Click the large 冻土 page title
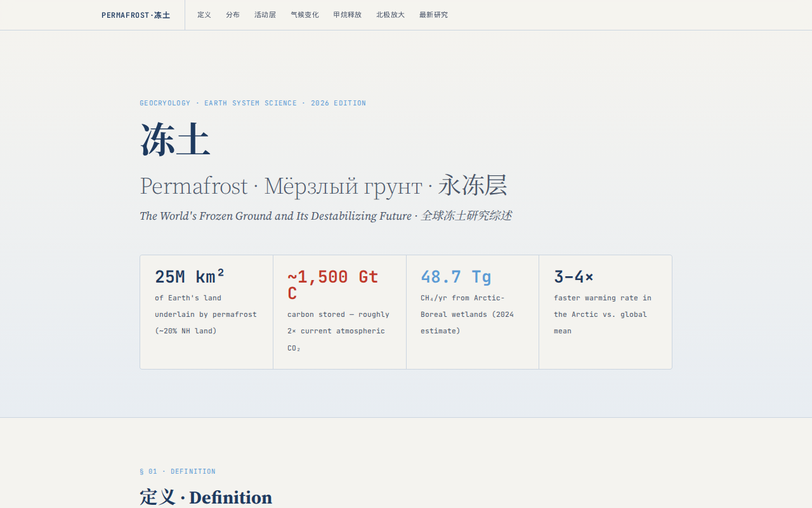812x508 pixels. [x=175, y=140]
